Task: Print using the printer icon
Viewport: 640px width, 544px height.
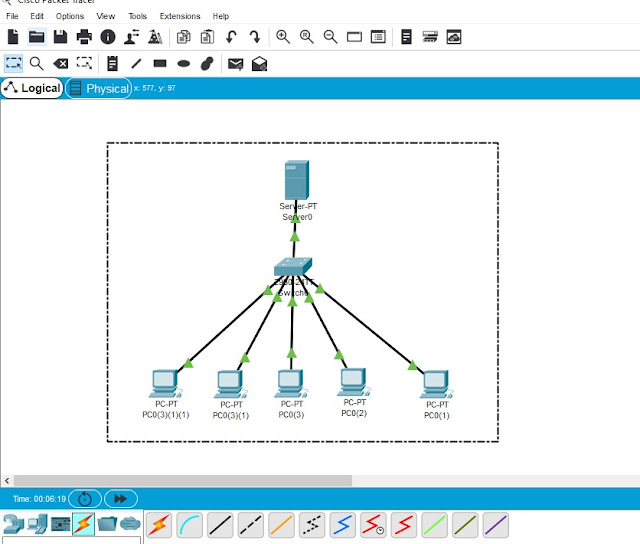Action: coord(84,37)
